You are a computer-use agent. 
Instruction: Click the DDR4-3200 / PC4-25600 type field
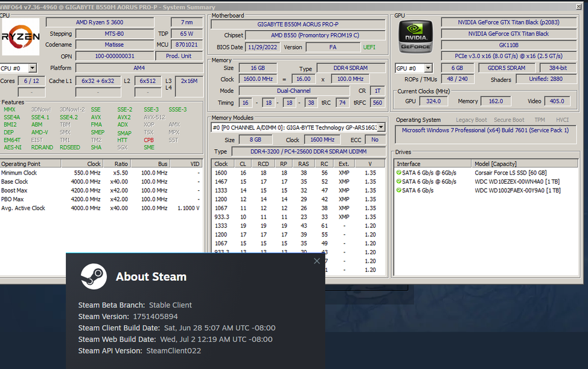click(308, 152)
